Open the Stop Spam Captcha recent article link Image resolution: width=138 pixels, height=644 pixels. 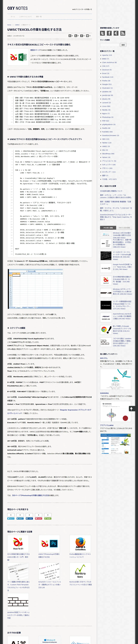pyautogui.click(x=116, y=217)
